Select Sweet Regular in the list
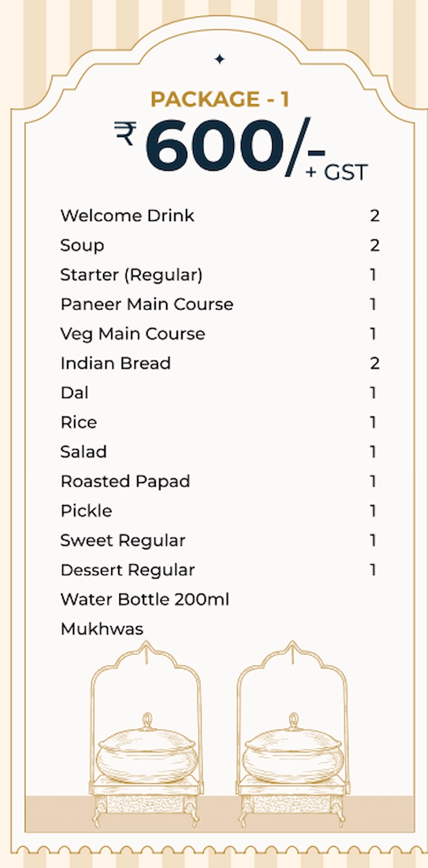Image resolution: width=428 pixels, height=868 pixels. 123,540
